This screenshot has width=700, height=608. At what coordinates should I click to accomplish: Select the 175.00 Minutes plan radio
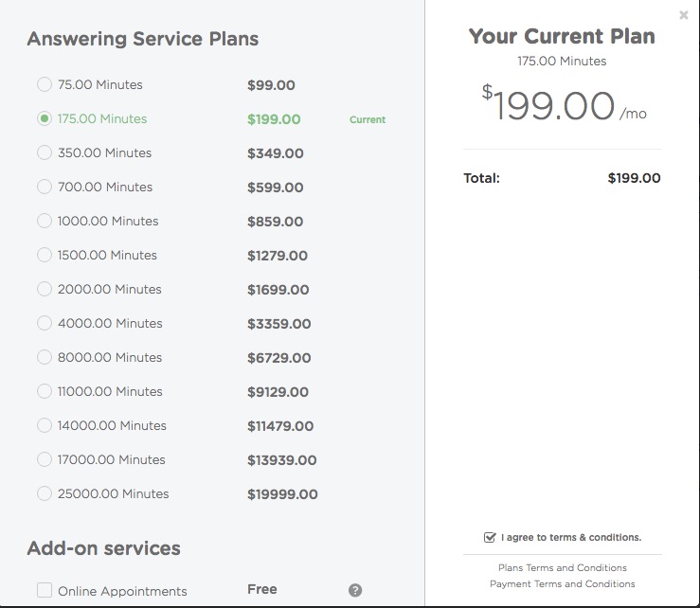point(45,119)
